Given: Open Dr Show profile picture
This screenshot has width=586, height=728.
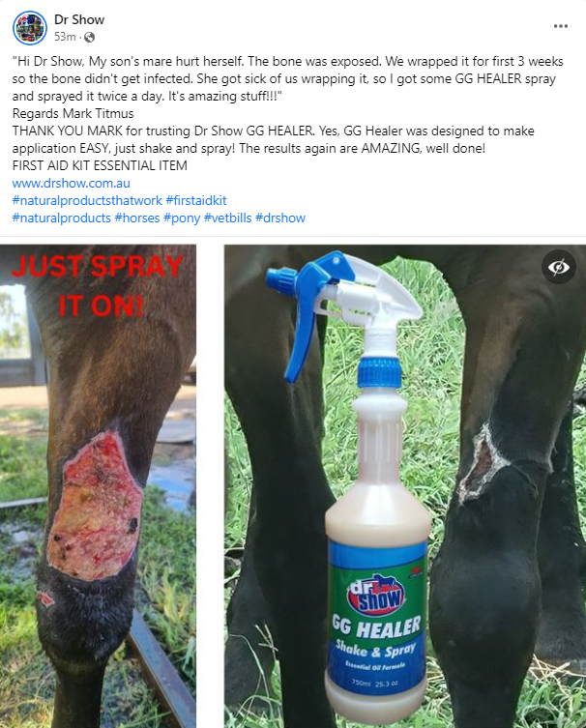Looking at the screenshot, I should point(30,27).
